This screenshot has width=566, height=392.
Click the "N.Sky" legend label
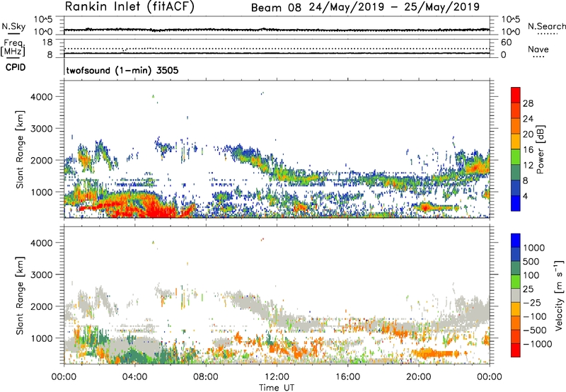(x=13, y=26)
